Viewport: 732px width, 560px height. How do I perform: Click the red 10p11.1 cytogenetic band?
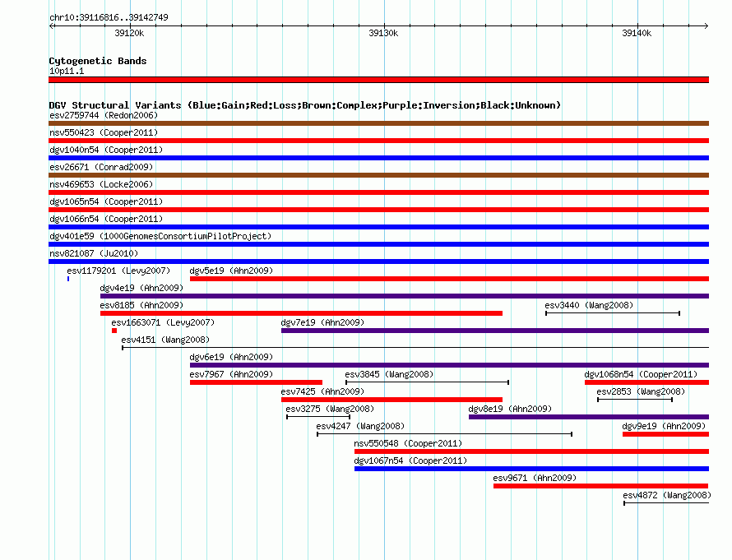point(378,80)
